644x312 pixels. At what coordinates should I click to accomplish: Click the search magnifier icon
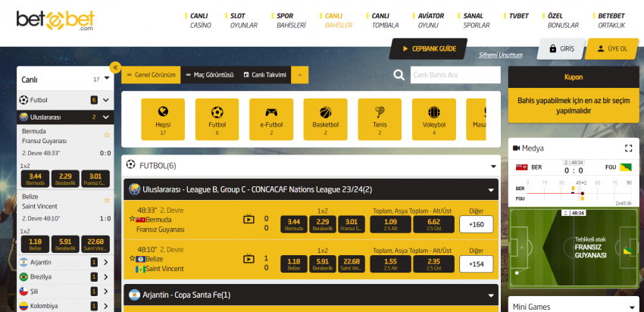coord(399,75)
